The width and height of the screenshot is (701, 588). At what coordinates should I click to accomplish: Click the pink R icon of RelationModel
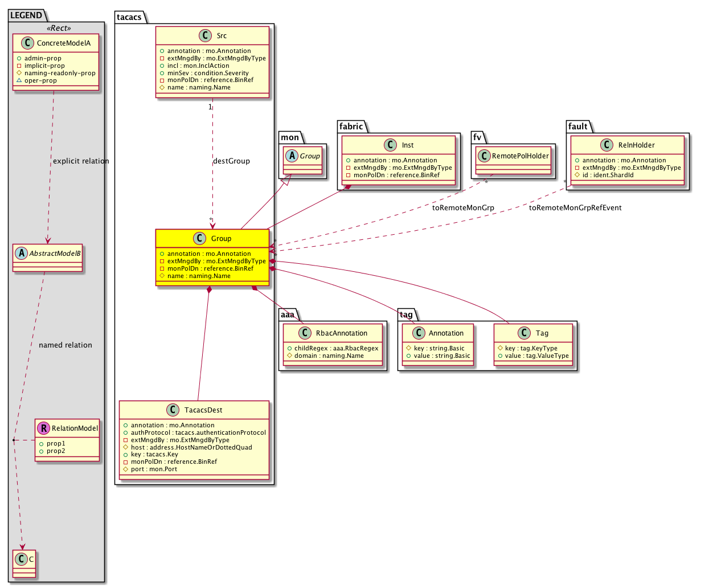(x=43, y=428)
